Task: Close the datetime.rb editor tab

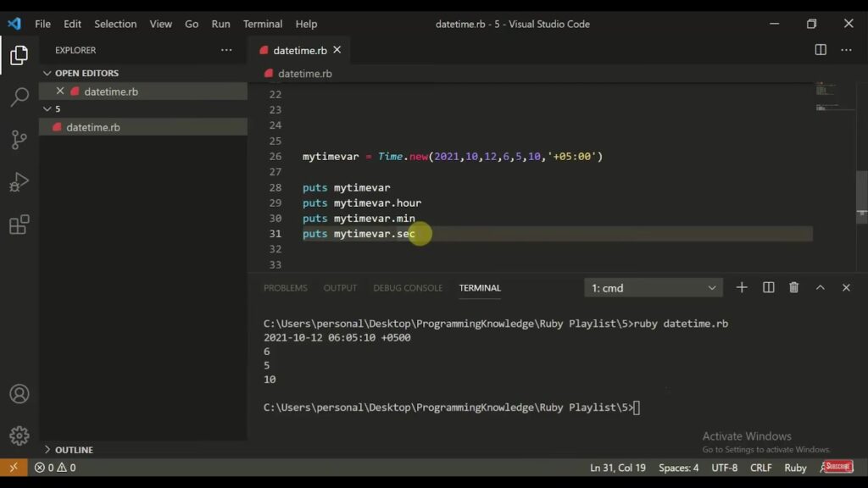Action: pos(337,50)
